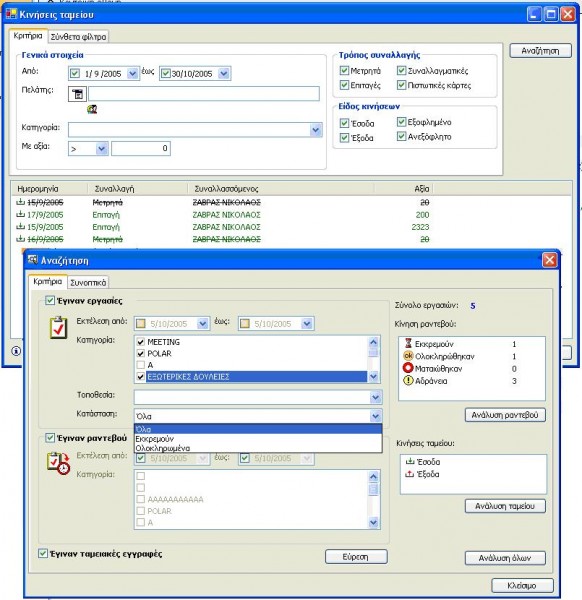
Task: Select Κριτήρια tab in Κινήσεις ταμείου window
Action: click(28, 36)
